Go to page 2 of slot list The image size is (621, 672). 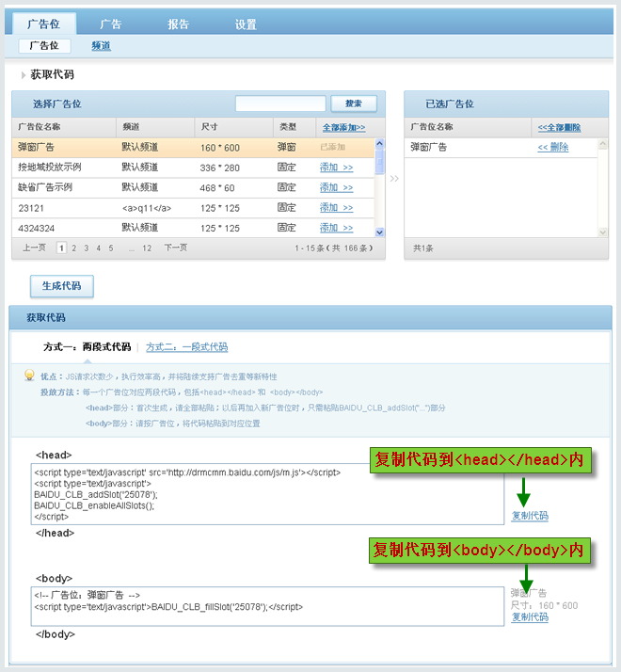[73, 248]
